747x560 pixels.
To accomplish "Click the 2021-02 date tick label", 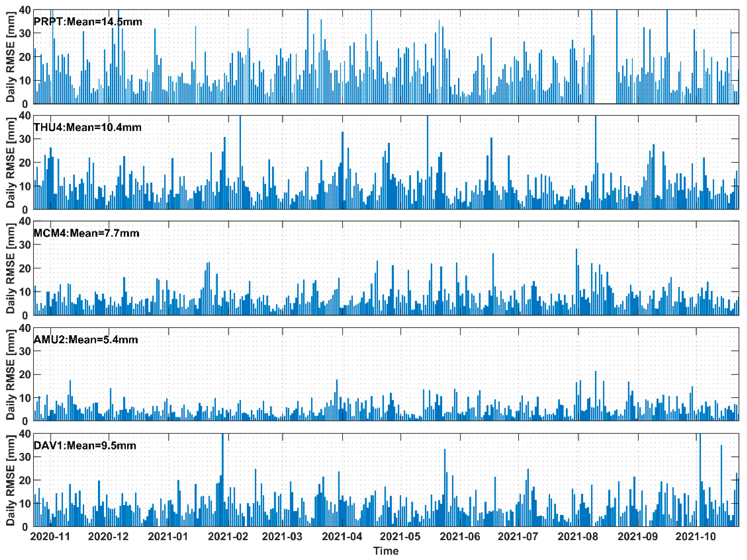I will tap(228, 536).
